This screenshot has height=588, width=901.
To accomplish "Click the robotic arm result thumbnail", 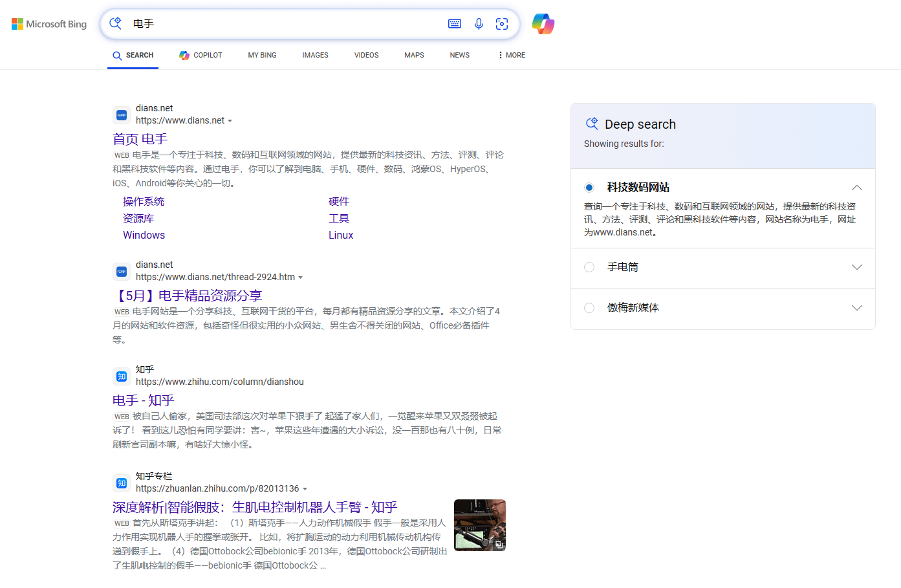I will pyautogui.click(x=479, y=525).
